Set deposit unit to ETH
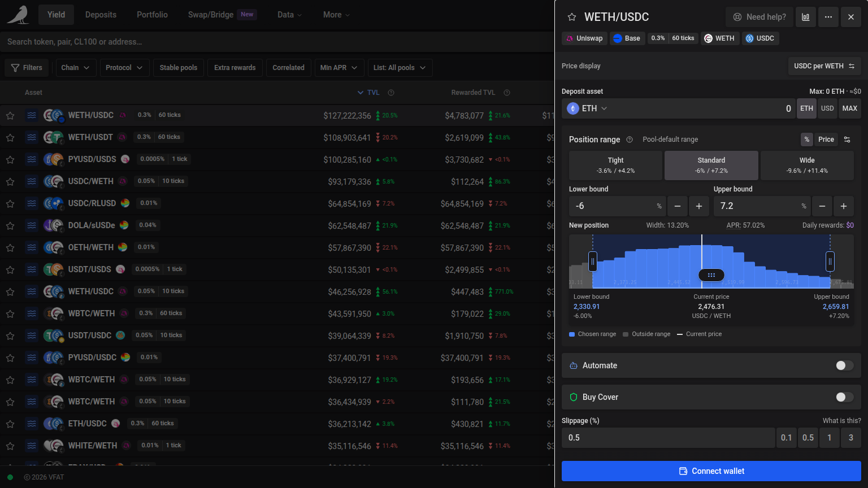 click(x=807, y=108)
